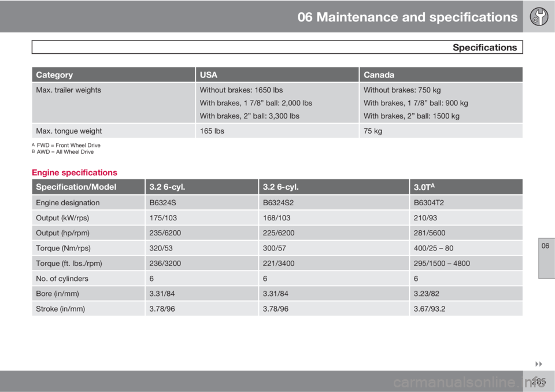Click the 'Output (hp/rpm)' row label
The height and width of the screenshot is (392, 555).
62,234
